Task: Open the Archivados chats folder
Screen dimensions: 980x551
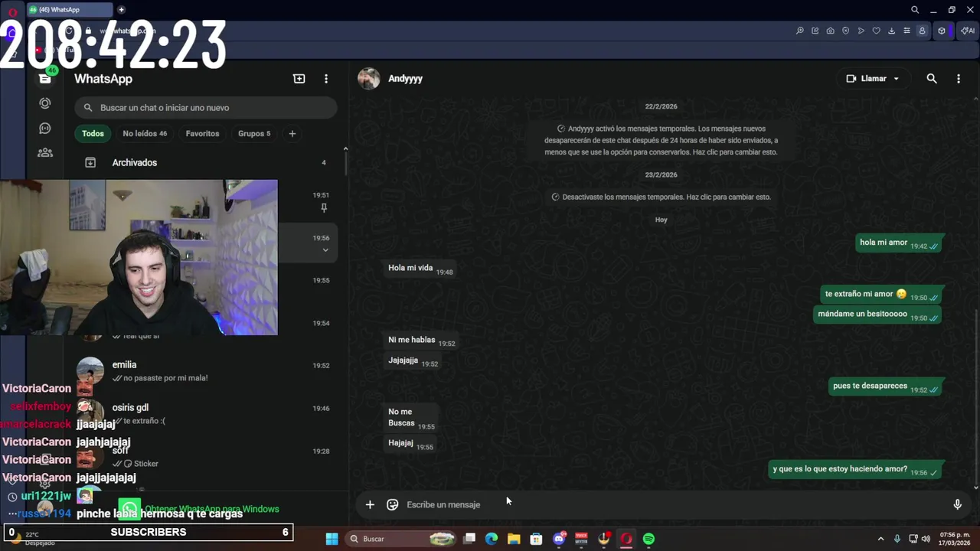Action: click(x=206, y=162)
